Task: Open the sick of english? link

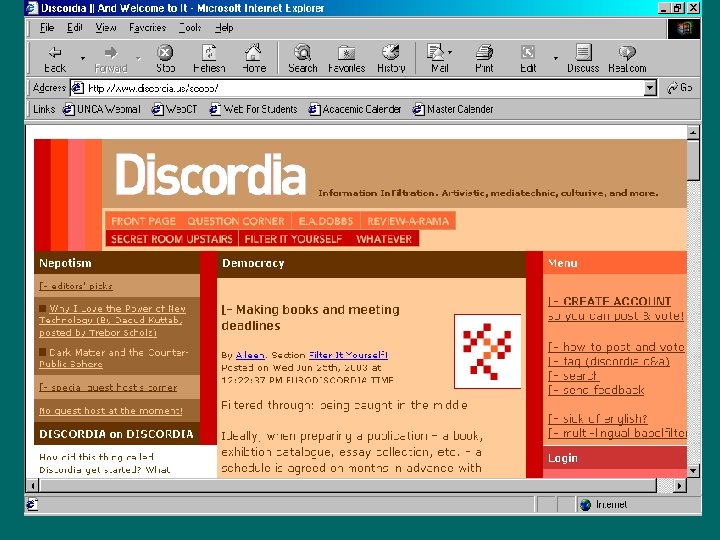Action: tap(598, 419)
